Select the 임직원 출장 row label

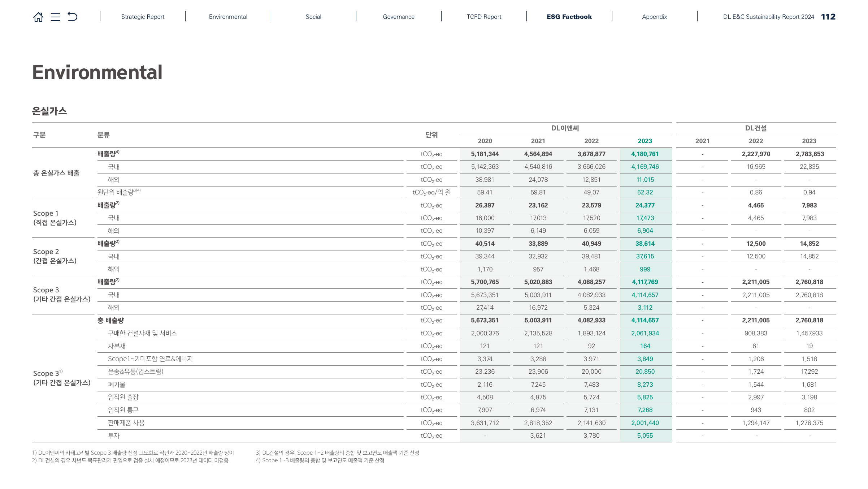point(123,397)
